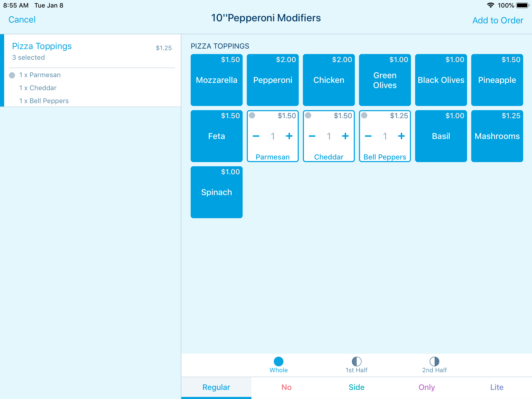
Task: Switch to the No modifier tab
Action: pos(286,387)
